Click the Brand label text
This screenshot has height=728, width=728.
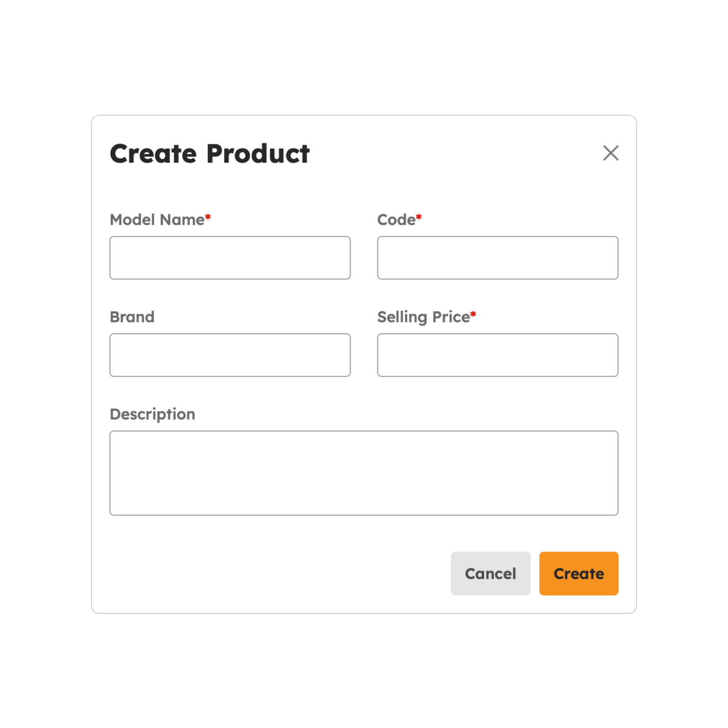[x=132, y=317]
